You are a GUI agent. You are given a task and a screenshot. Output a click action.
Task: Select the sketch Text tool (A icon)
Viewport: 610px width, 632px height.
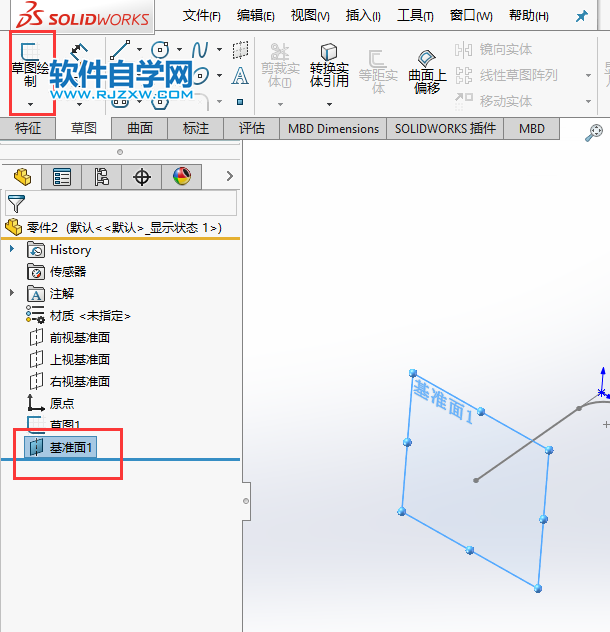pyautogui.click(x=240, y=76)
